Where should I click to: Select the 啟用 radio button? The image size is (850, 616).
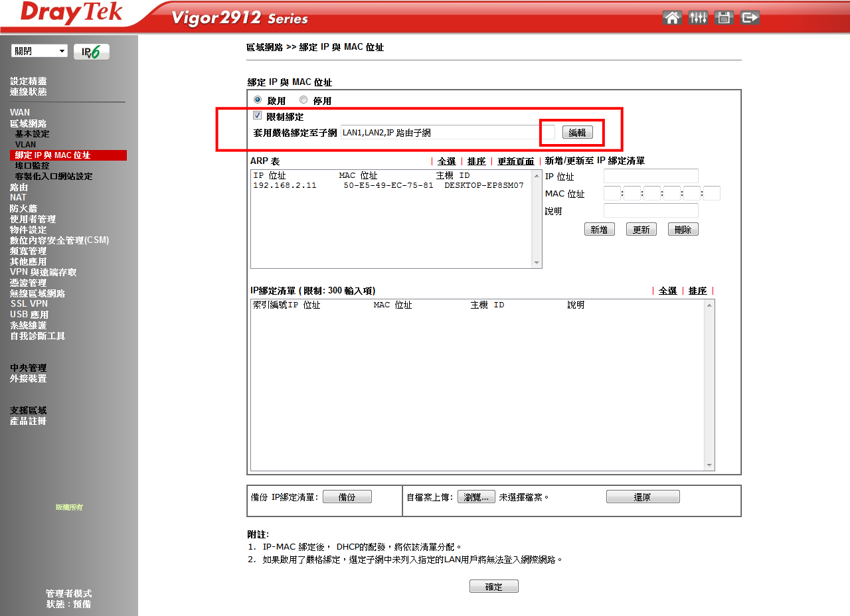coord(257,99)
